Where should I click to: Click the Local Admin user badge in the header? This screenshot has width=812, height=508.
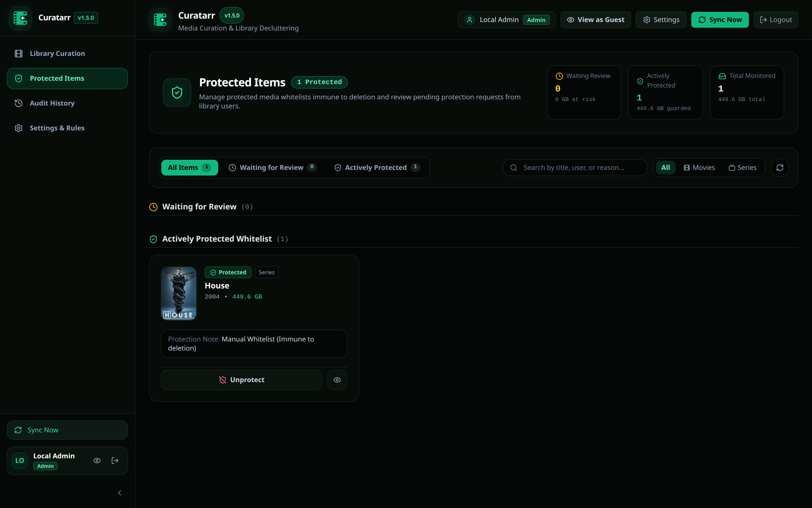point(507,20)
